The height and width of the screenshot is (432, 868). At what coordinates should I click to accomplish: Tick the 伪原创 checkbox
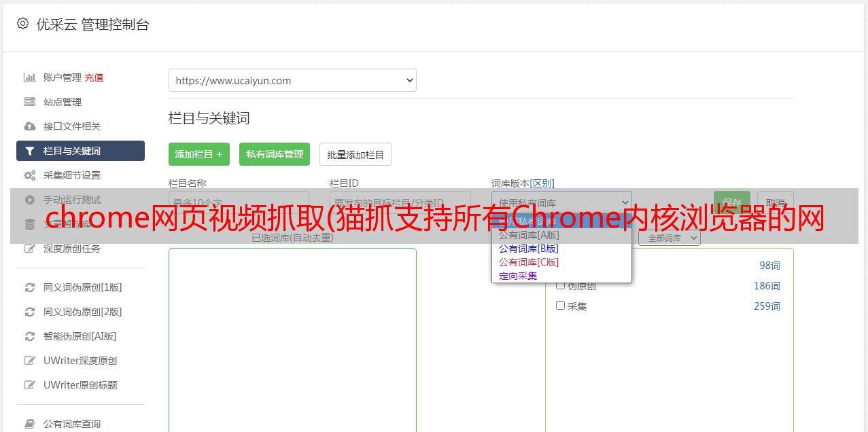(x=561, y=285)
